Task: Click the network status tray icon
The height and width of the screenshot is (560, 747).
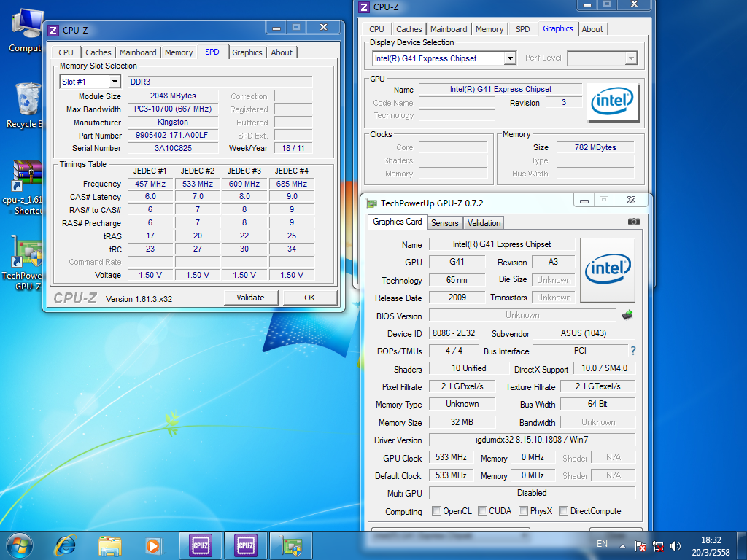Action: pos(658,546)
